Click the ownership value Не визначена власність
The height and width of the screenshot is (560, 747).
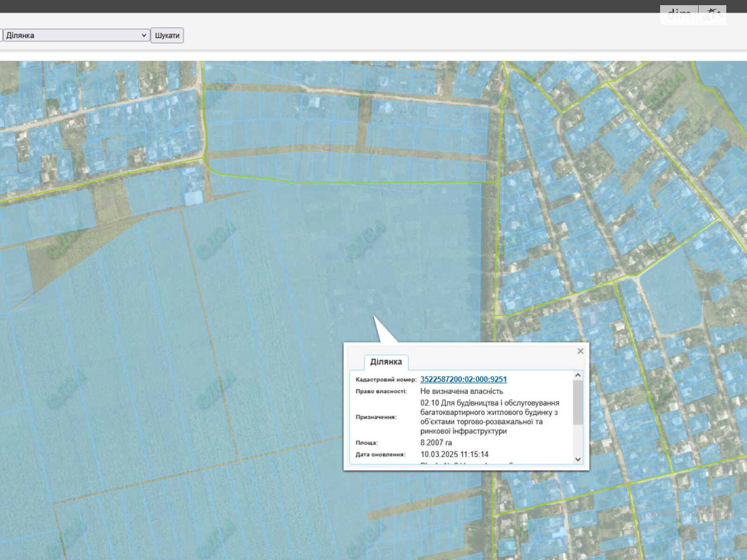pos(461,391)
